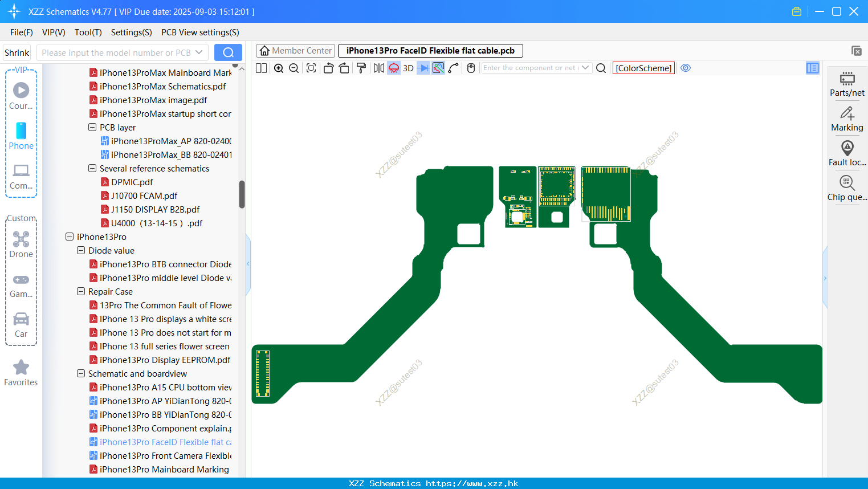Collapse the left panel via edge arrow
Viewport: 868px width, 489px height.
248,264
